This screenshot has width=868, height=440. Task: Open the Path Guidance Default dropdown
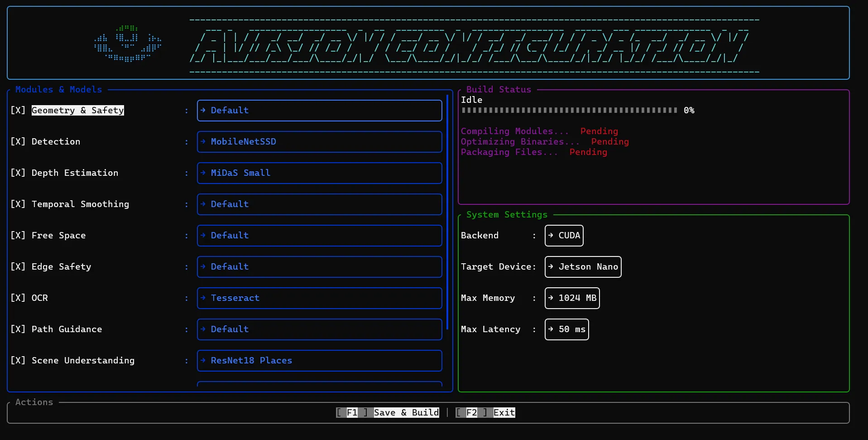[320, 329]
